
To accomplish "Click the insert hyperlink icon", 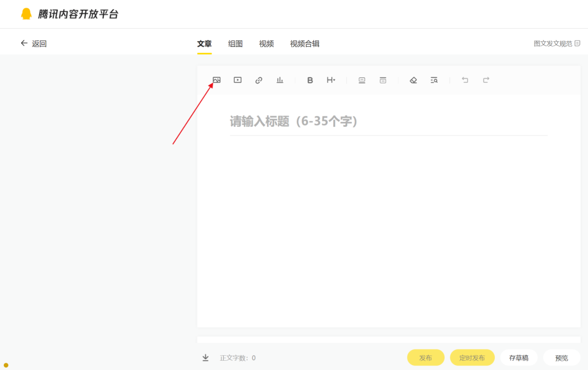I will click(259, 80).
